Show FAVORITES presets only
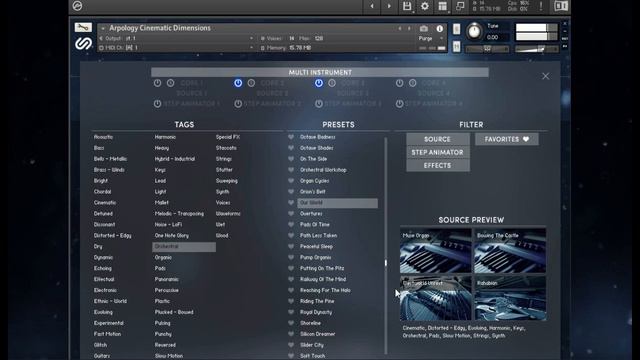This screenshot has width=640, height=360. pos(507,139)
